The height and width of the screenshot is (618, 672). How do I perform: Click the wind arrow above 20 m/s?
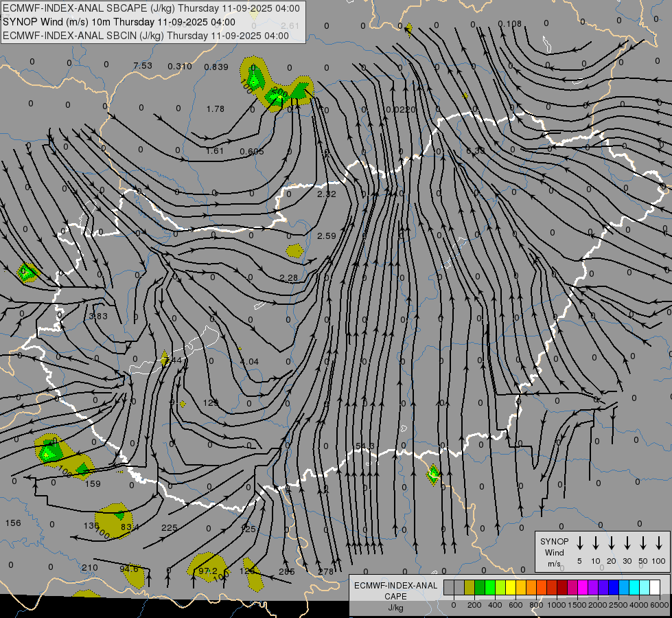611,542
